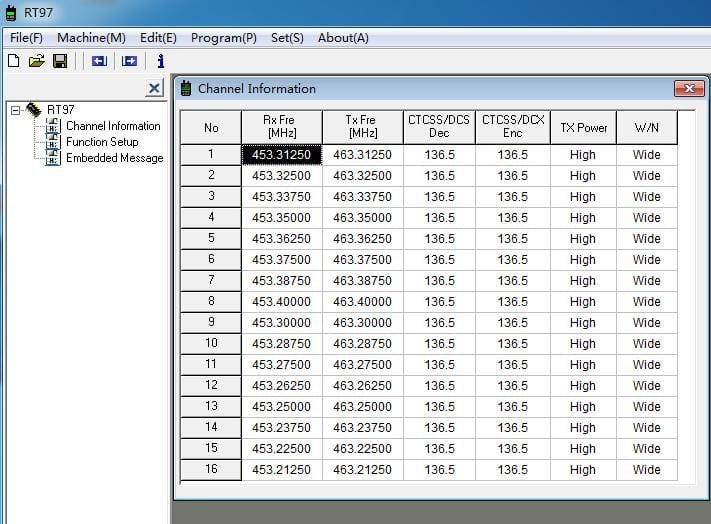Image resolution: width=711 pixels, height=524 pixels.
Task: Click the Read from radio icon
Action: pyautogui.click(x=98, y=61)
